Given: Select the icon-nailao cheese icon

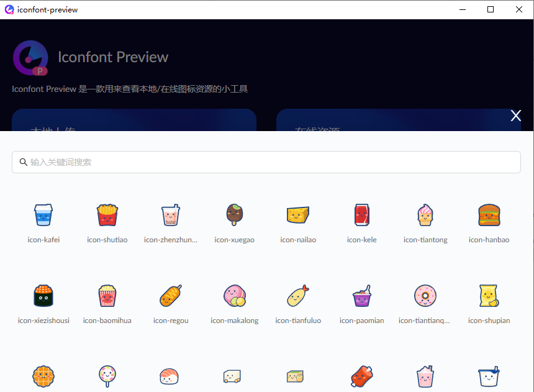Looking at the screenshot, I should point(298,215).
